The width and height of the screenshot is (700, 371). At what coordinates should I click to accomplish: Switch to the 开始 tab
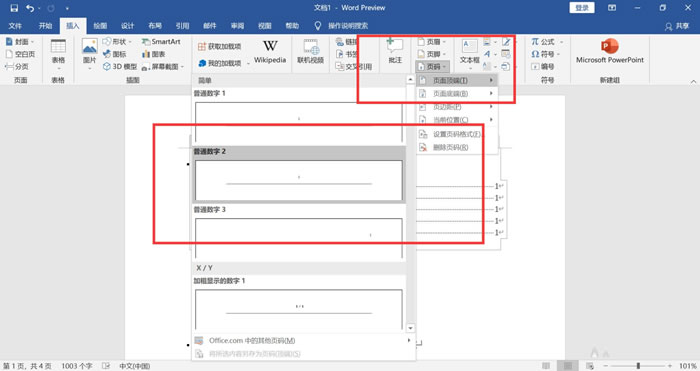point(45,26)
